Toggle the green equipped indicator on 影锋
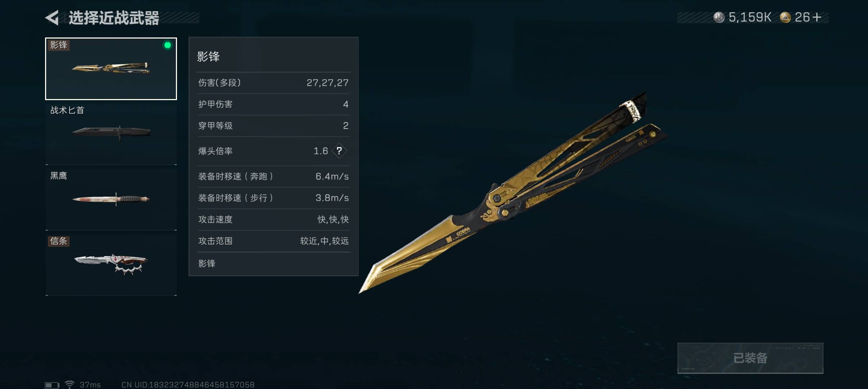 pyautogui.click(x=167, y=45)
